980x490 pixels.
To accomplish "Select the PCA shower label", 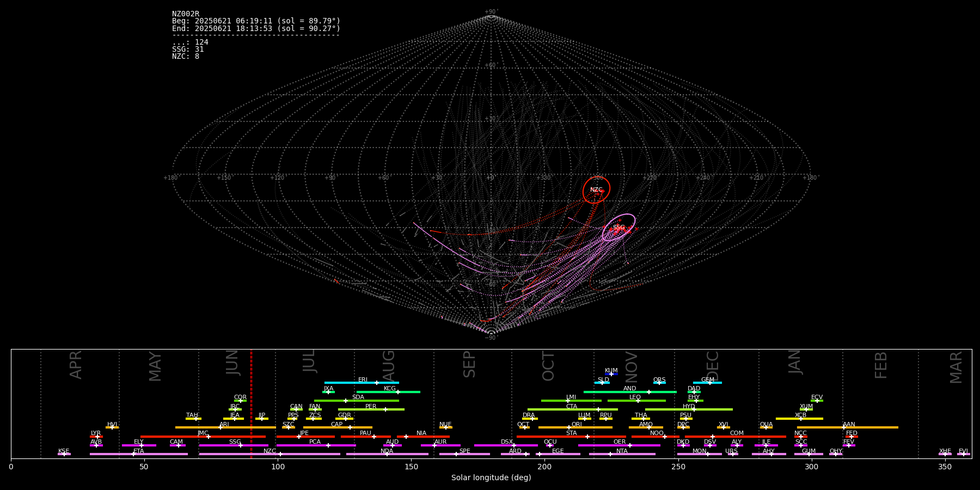I will [315, 442].
